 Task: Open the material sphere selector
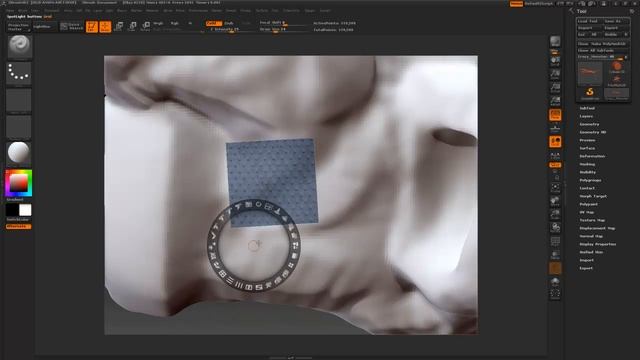[19, 153]
